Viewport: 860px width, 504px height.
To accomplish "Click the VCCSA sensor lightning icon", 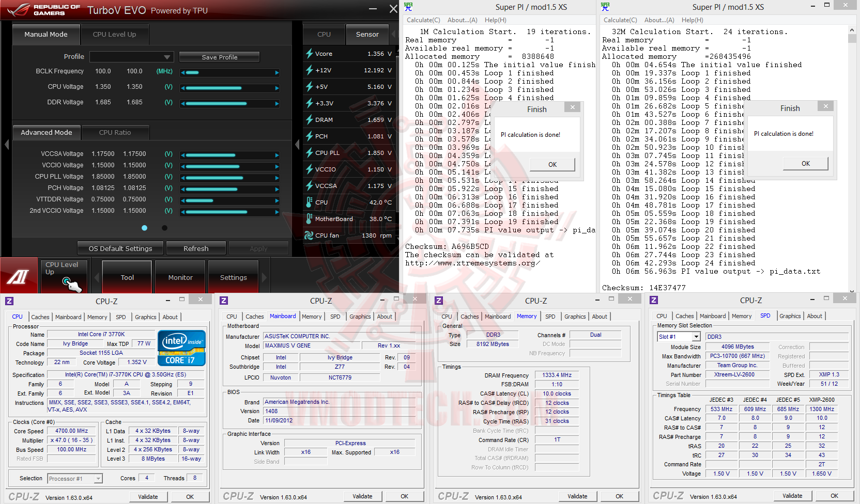I will point(309,185).
